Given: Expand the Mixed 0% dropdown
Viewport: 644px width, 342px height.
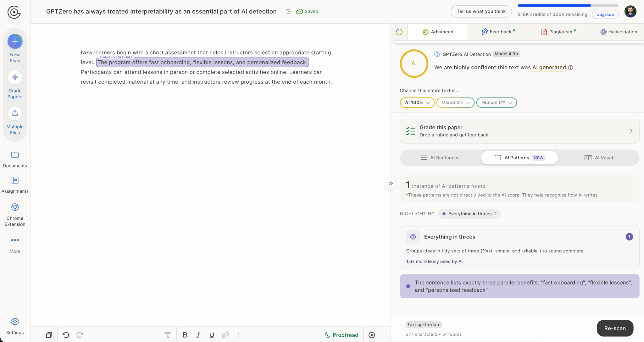Looking at the screenshot, I should click(x=455, y=102).
